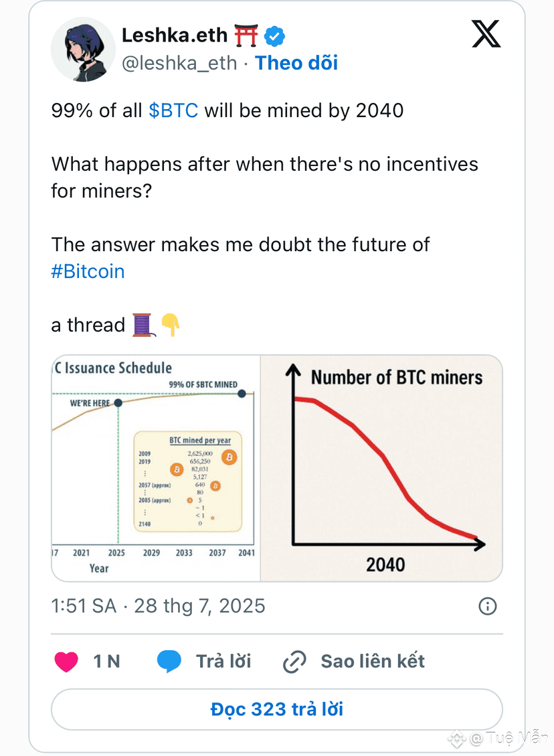The height and width of the screenshot is (756, 554).
Task: Click Sao liên kết copy link
Action: pos(373,661)
